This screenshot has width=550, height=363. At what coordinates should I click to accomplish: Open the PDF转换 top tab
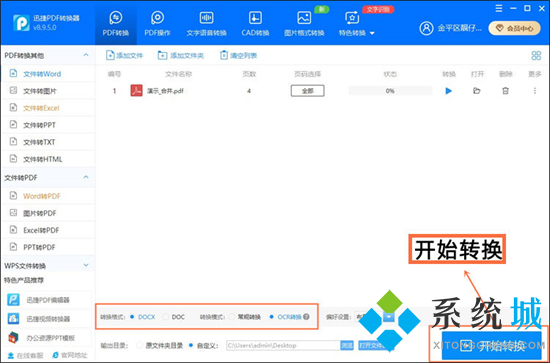pyautogui.click(x=116, y=23)
